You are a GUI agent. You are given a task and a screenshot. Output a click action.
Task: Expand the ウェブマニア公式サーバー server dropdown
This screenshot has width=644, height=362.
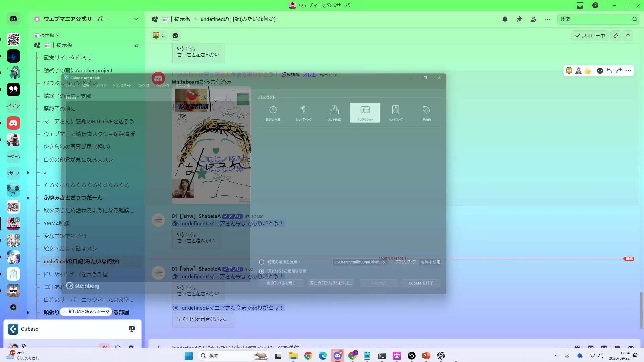[136, 19]
